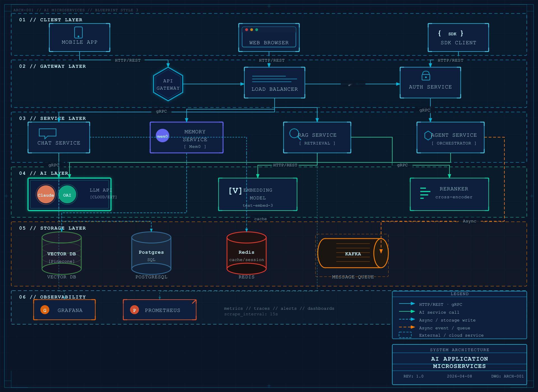Select the API Gateway hexagon
This screenshot has width=538, height=392.
(x=168, y=84)
